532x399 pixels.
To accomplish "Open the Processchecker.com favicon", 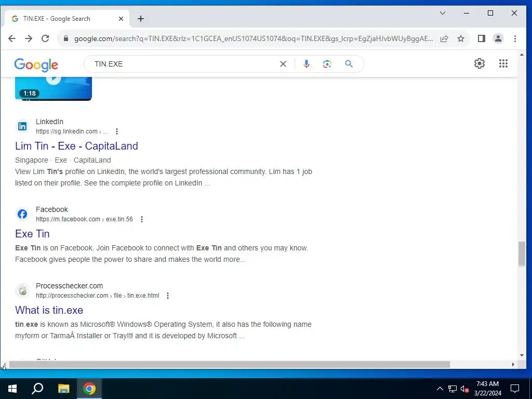I will point(22,290).
